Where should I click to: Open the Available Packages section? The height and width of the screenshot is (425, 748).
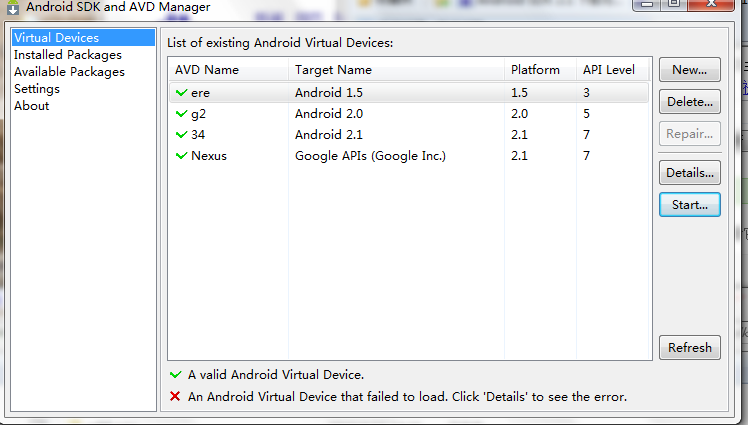click(x=69, y=72)
